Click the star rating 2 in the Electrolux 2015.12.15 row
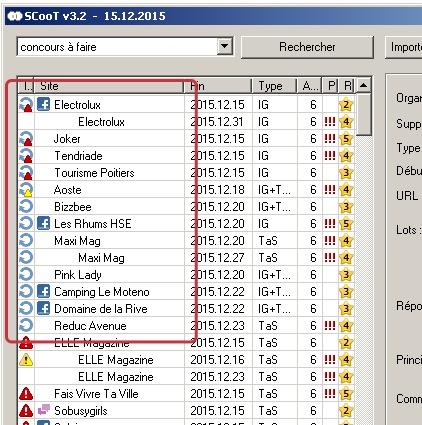The height and width of the screenshot is (425, 422). (x=346, y=105)
